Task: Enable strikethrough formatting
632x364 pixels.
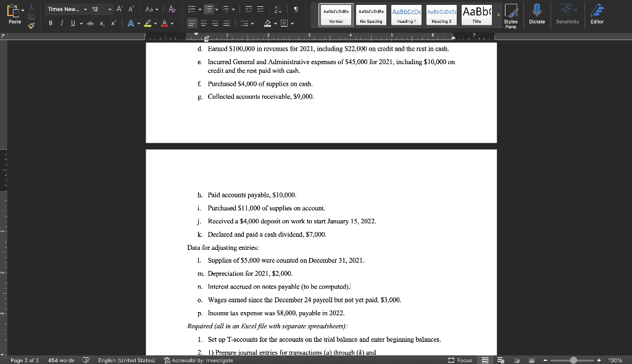Action: [x=90, y=23]
